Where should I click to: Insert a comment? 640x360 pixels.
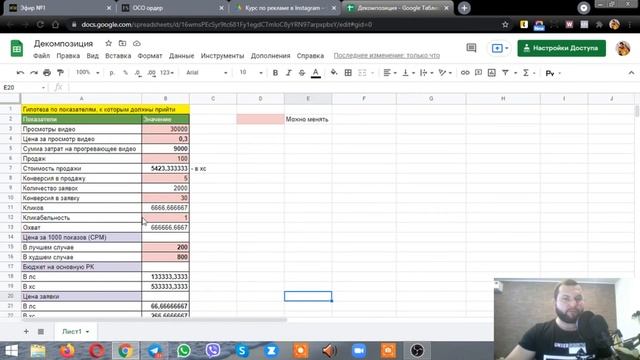pyautogui.click(x=478, y=73)
